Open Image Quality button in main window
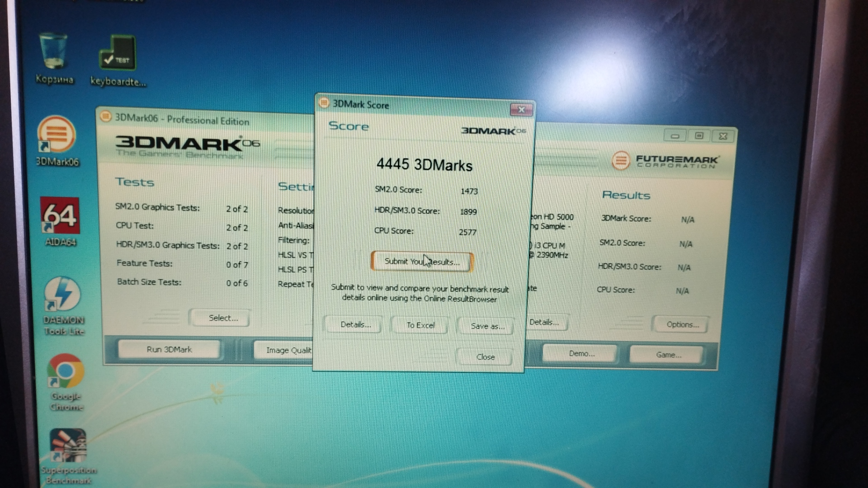 tap(284, 350)
